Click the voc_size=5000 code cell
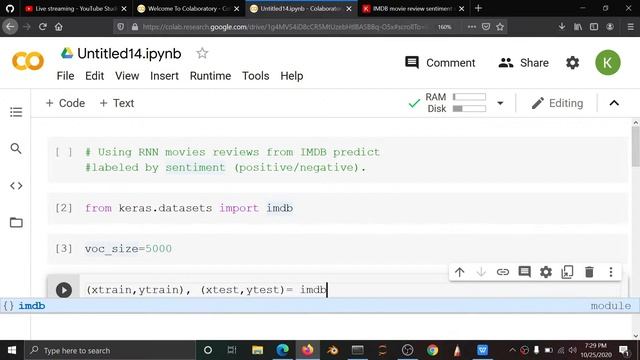 click(337, 249)
